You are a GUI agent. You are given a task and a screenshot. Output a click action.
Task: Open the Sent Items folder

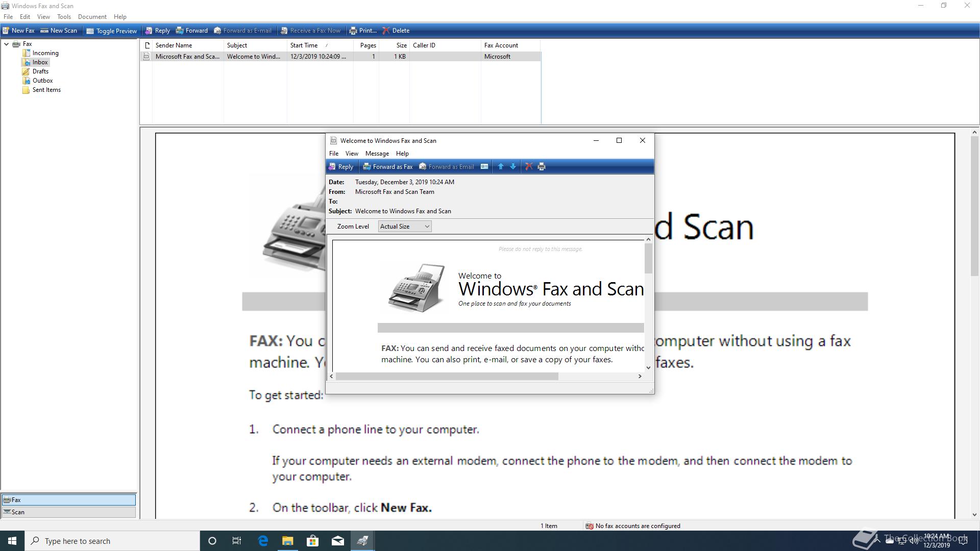[x=46, y=90]
